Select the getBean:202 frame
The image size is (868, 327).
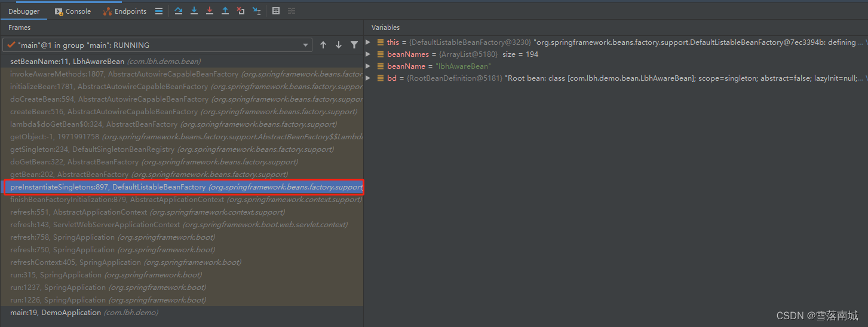coord(182,175)
